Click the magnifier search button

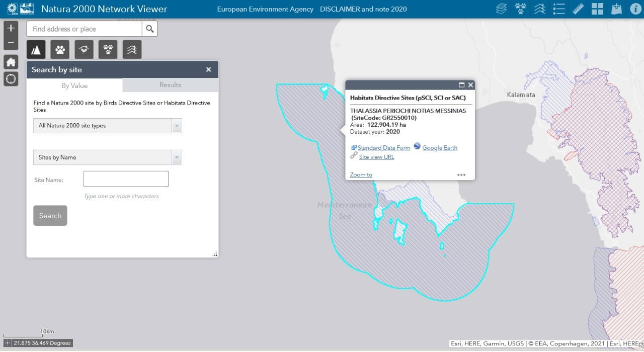tap(150, 29)
